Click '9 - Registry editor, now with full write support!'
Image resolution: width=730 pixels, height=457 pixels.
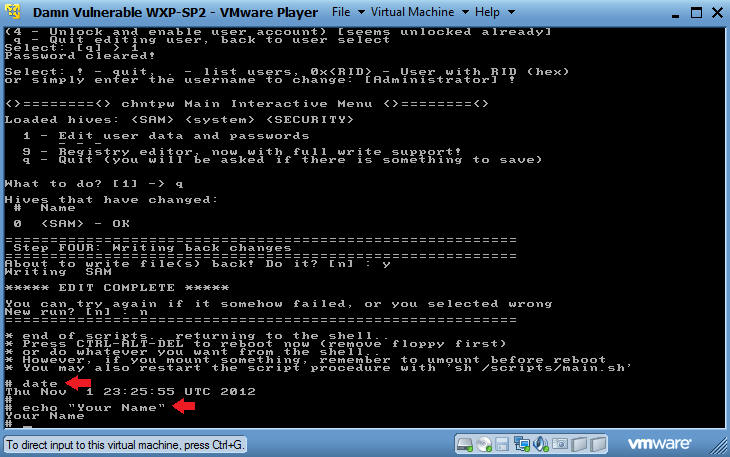coord(242,152)
